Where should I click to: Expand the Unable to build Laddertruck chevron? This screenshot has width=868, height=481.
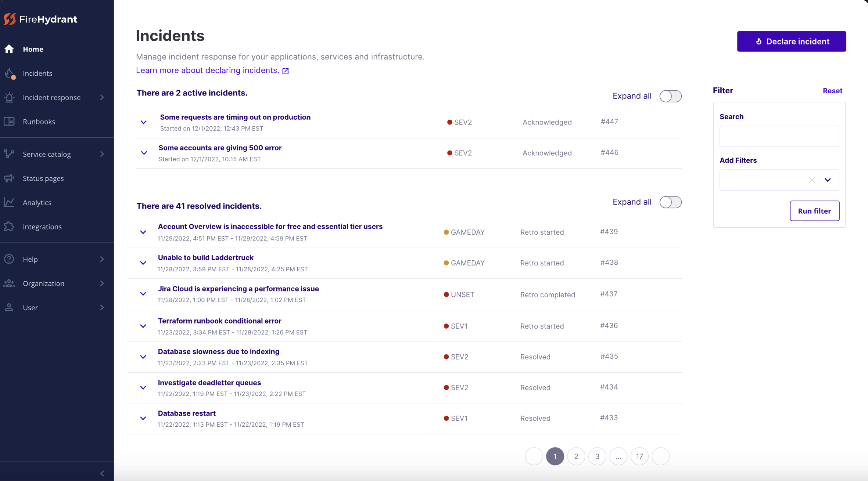coord(143,263)
